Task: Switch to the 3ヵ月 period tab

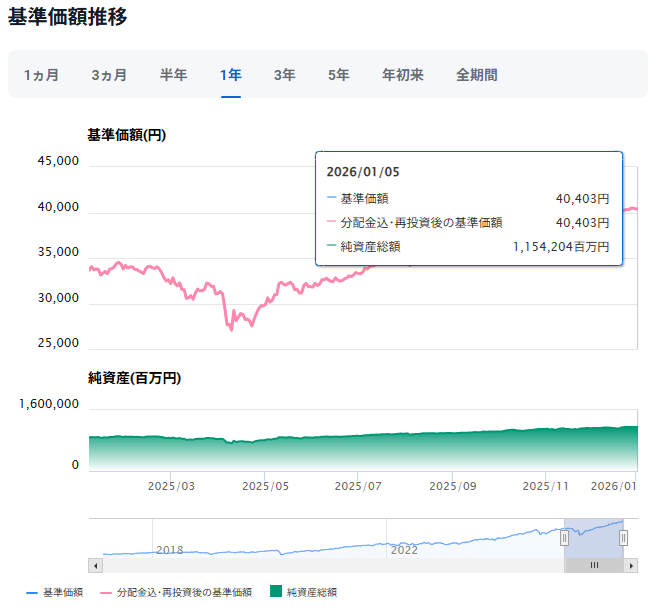Action: [109, 75]
